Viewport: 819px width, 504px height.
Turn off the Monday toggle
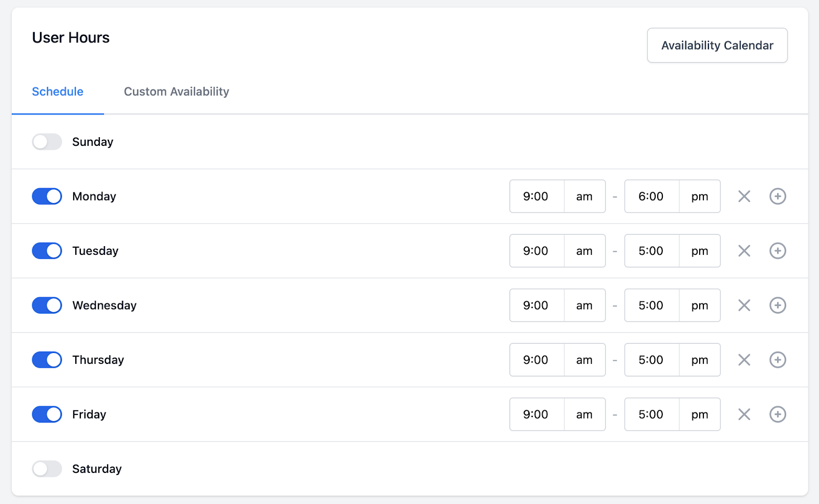click(x=47, y=196)
